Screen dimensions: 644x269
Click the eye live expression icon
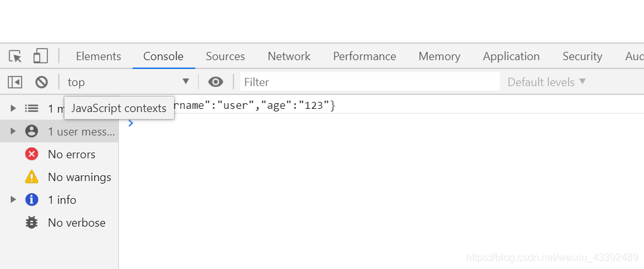(216, 82)
